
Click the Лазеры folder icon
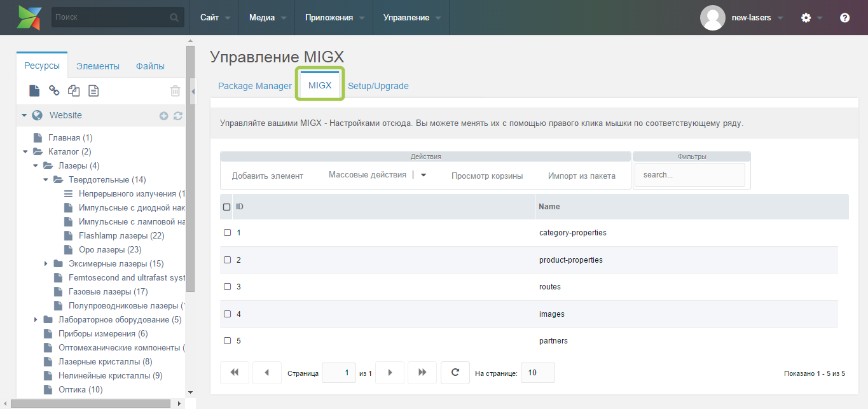(48, 165)
